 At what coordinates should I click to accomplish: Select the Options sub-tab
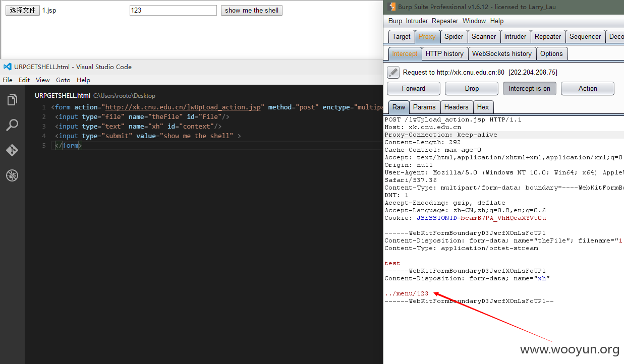pos(551,53)
